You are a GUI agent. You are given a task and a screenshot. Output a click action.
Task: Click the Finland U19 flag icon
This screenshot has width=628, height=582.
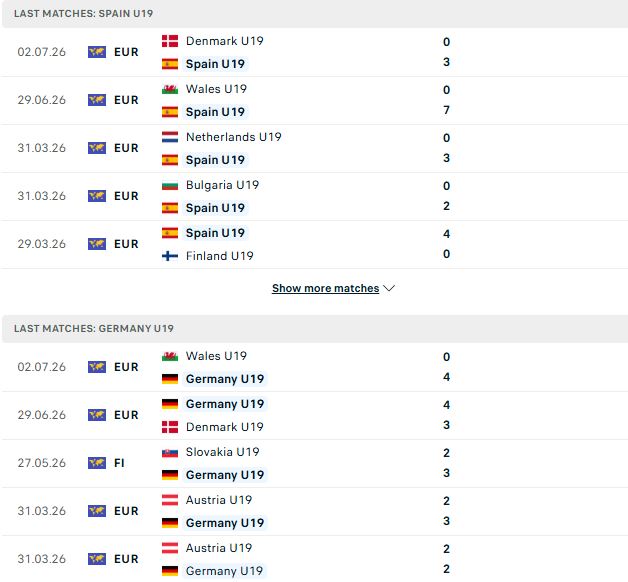click(170, 256)
